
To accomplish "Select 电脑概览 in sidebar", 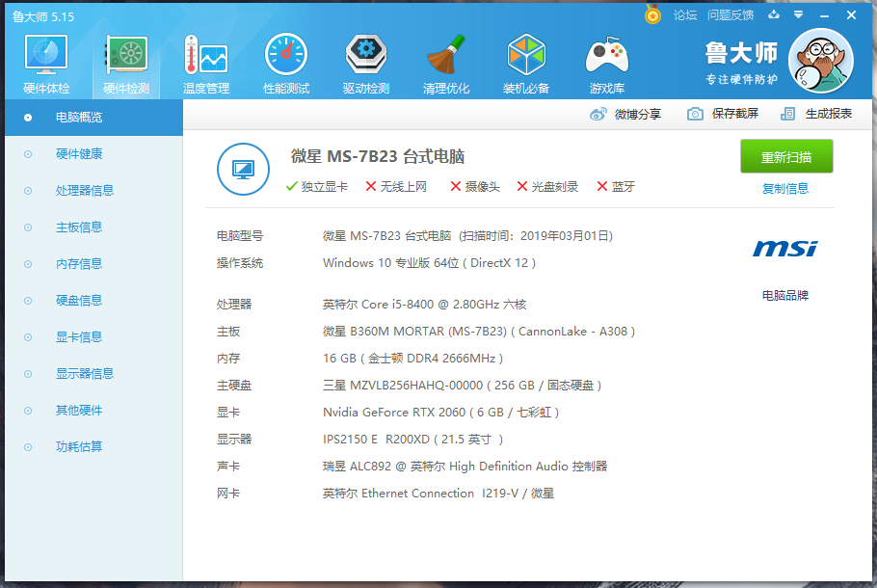I will (94, 118).
